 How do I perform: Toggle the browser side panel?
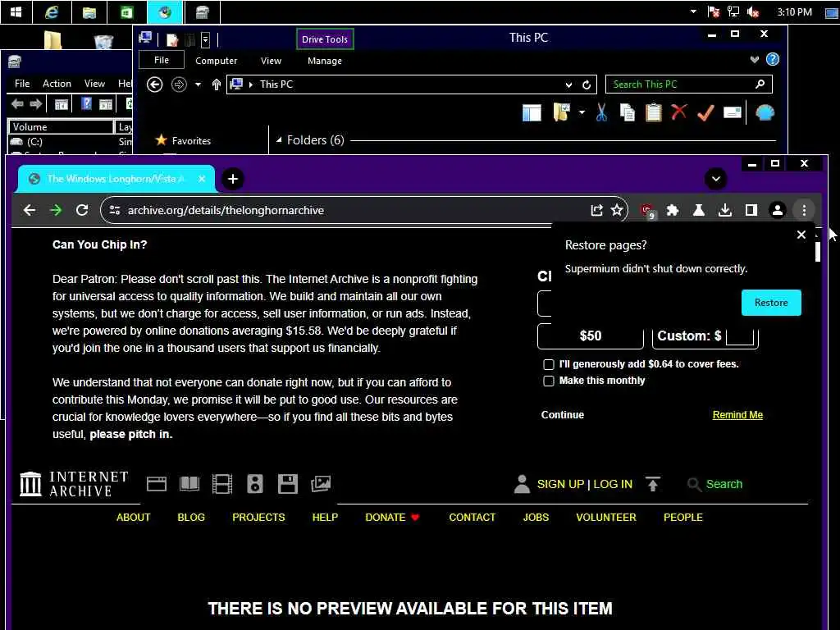pyautogui.click(x=751, y=210)
